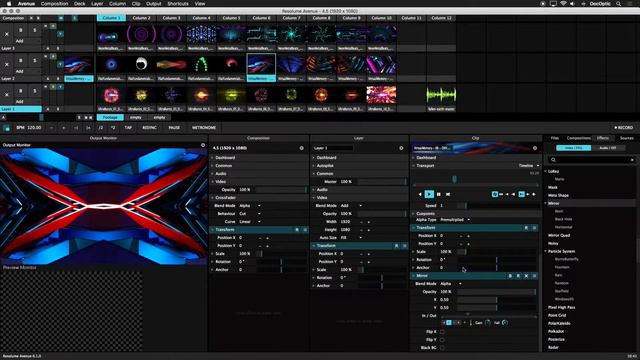
Task: Toggle Bypass B on Layer 1
Action: 21,91
